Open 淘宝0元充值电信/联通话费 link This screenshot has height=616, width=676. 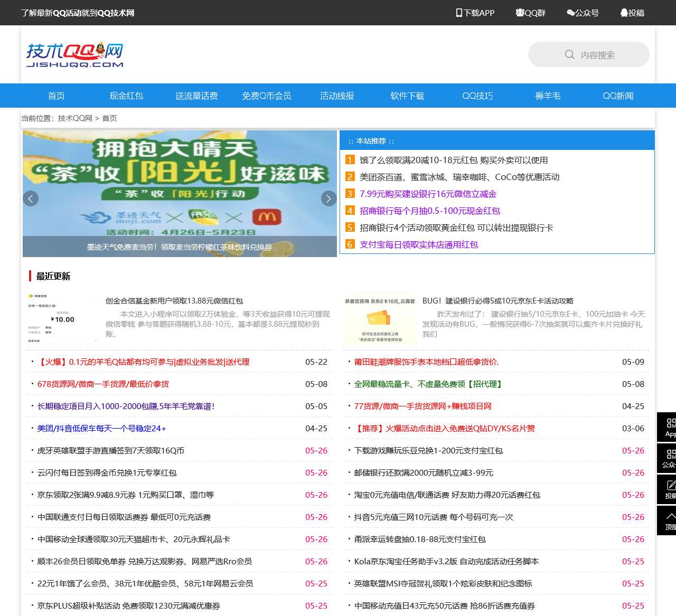[x=447, y=495]
